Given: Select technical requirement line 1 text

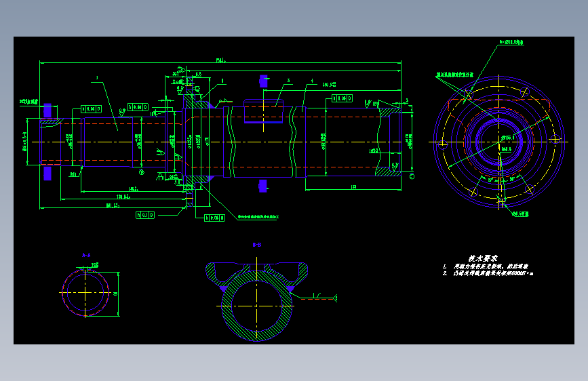Looking at the screenshot, I should tap(486, 266).
